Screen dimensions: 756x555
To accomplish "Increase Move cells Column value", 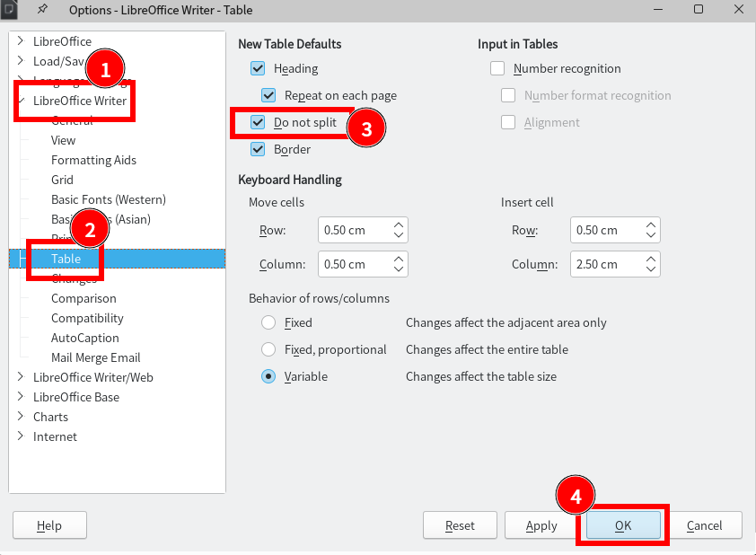I will 399,260.
